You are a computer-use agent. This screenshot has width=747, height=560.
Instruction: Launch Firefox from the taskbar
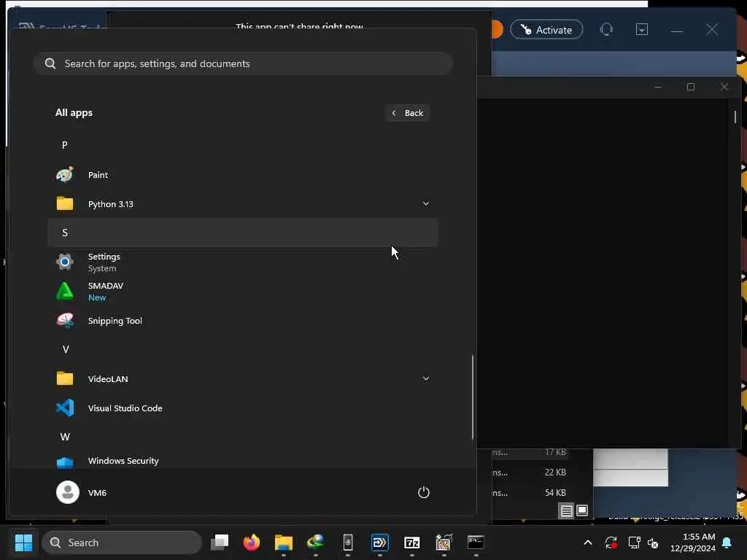[x=252, y=542]
